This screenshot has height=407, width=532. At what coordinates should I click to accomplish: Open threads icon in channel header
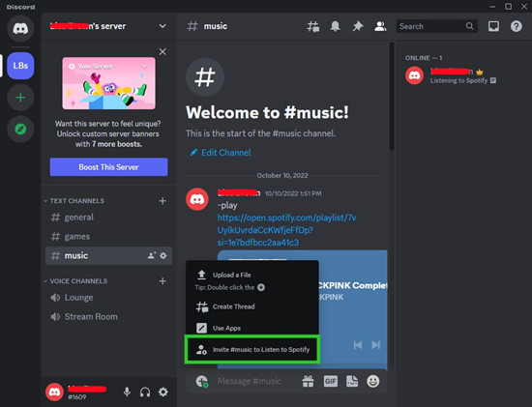(x=312, y=26)
